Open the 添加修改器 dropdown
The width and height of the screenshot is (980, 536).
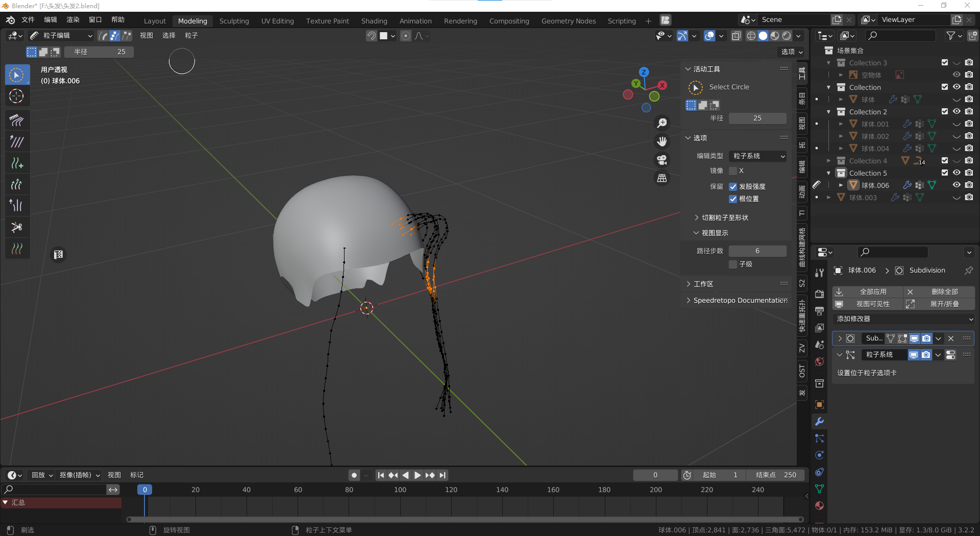tap(903, 319)
